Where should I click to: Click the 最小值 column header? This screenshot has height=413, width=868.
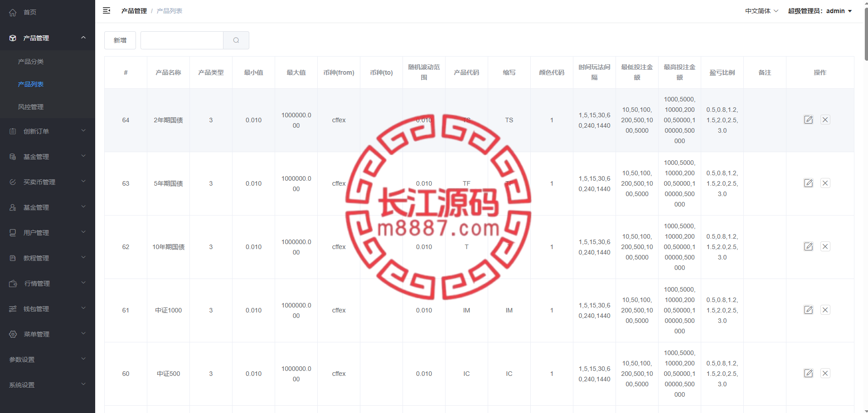253,72
